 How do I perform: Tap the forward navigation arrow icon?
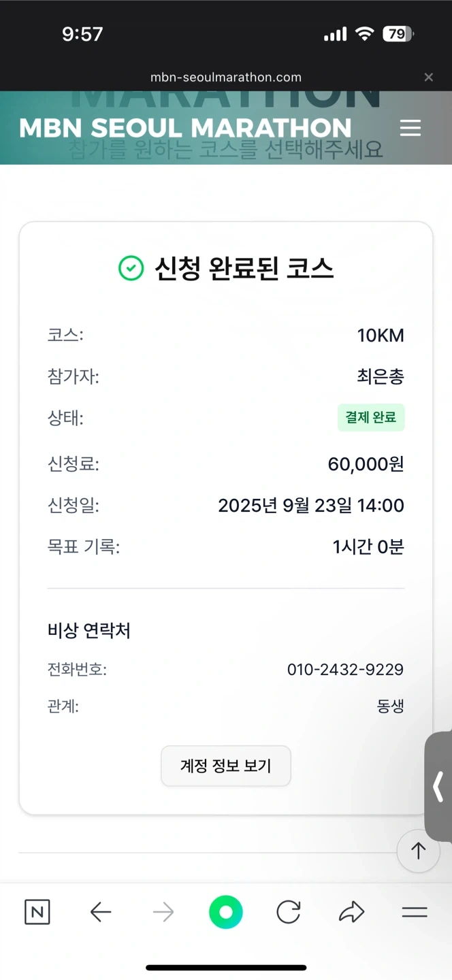pos(163,912)
